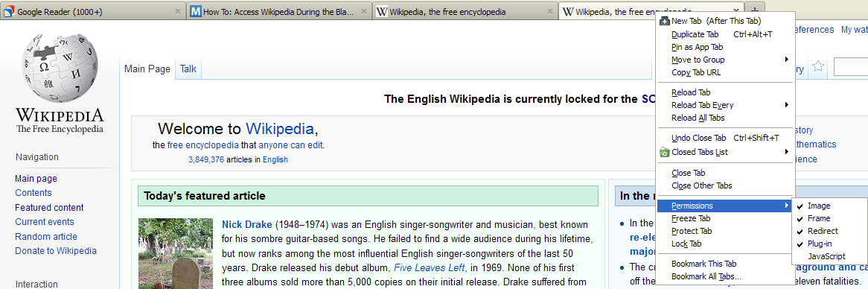Select Bookmark This Tab
Viewport: 868px width, 289px height.
tap(725, 264)
